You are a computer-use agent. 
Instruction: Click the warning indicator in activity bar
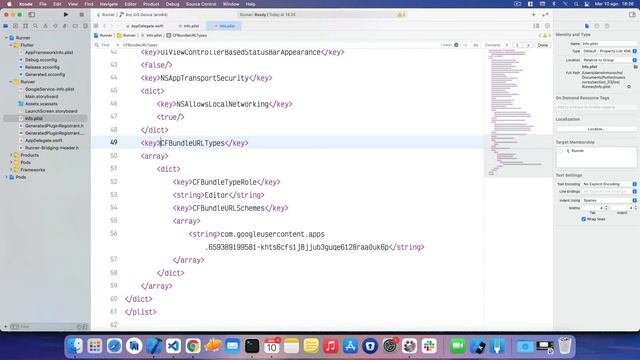401,15
